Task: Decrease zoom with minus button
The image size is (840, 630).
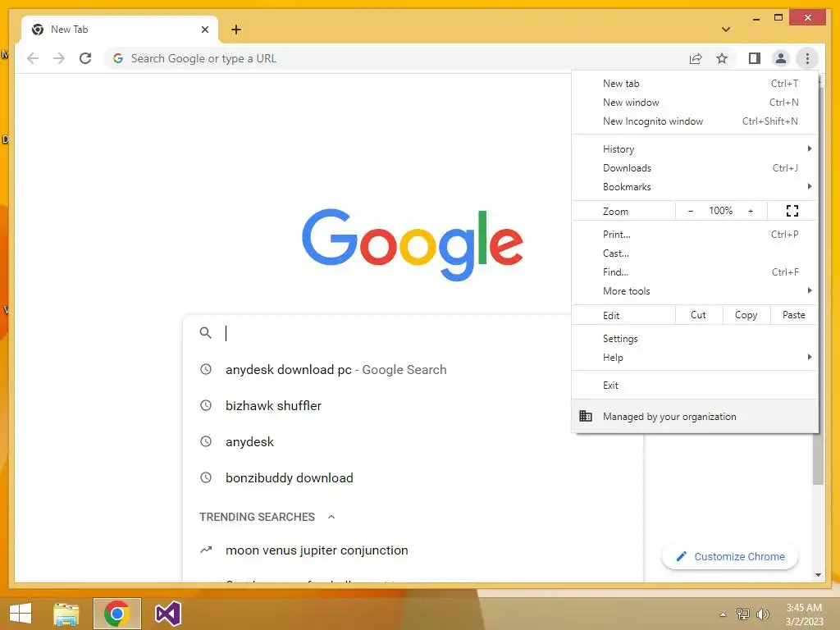Action: (x=691, y=211)
